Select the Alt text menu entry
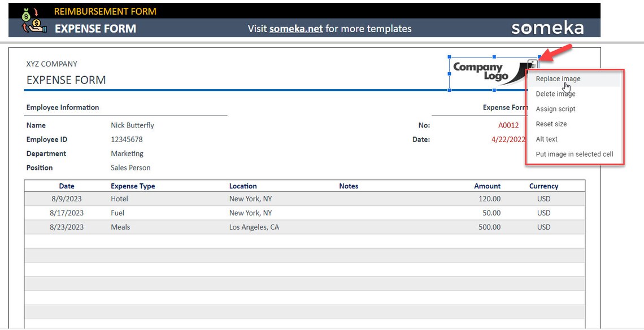The width and height of the screenshot is (644, 330). coord(546,139)
